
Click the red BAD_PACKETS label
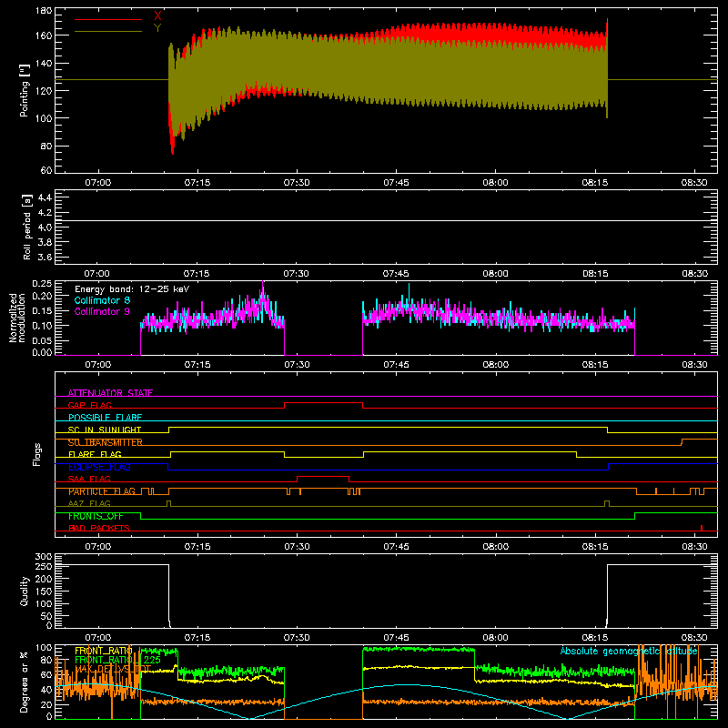99,528
